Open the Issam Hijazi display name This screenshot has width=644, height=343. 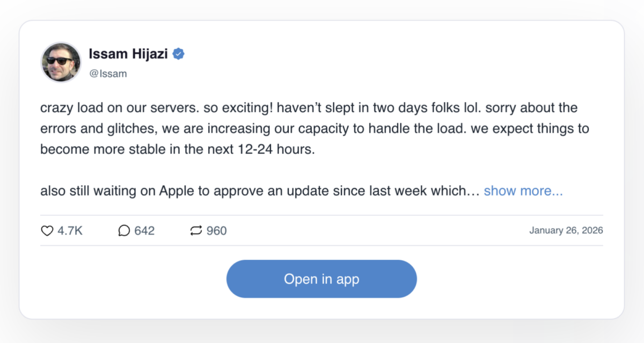pyautogui.click(x=128, y=54)
